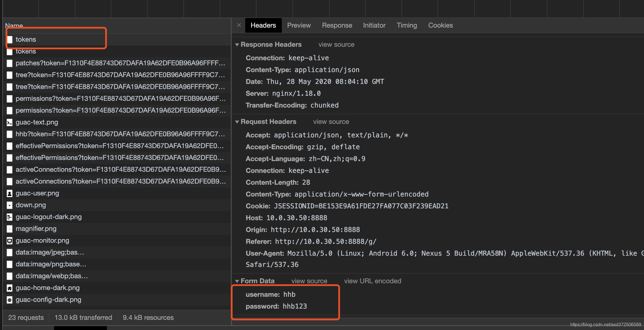Click the monitor icon beside guac-monitor.png
644x330 pixels.
click(x=10, y=240)
